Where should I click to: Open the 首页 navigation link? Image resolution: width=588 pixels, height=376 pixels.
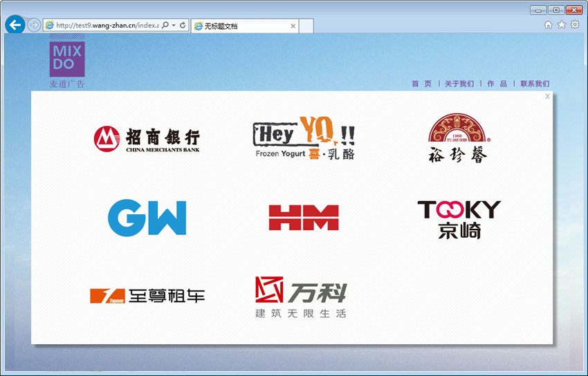point(422,84)
